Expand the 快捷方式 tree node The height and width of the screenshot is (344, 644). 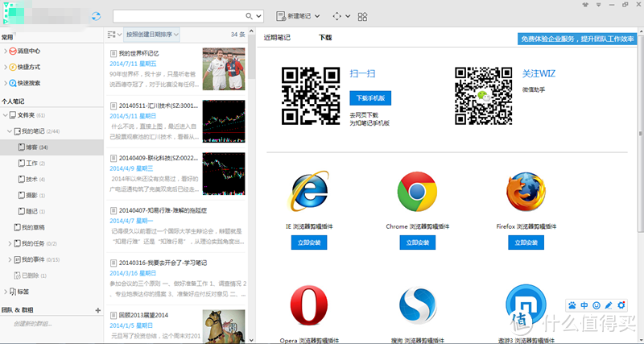[x=6, y=67]
